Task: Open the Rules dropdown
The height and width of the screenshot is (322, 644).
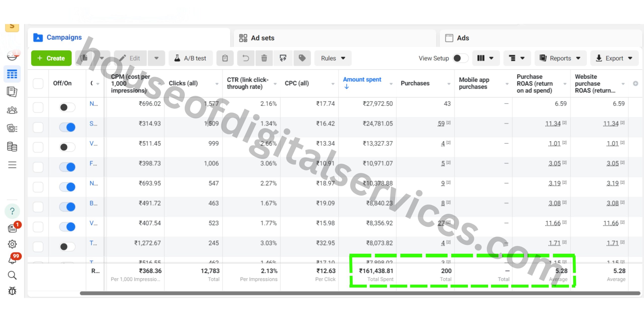Action: (333, 58)
